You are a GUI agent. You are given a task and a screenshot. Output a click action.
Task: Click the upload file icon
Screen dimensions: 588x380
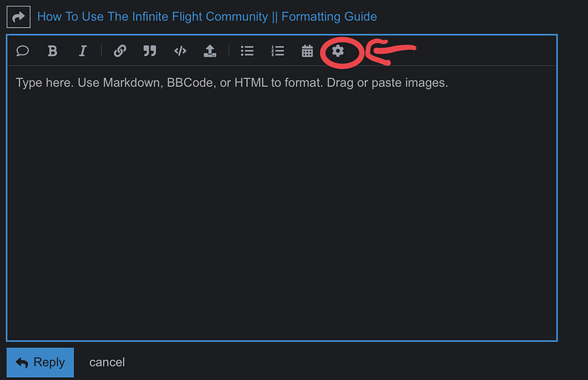click(x=209, y=51)
